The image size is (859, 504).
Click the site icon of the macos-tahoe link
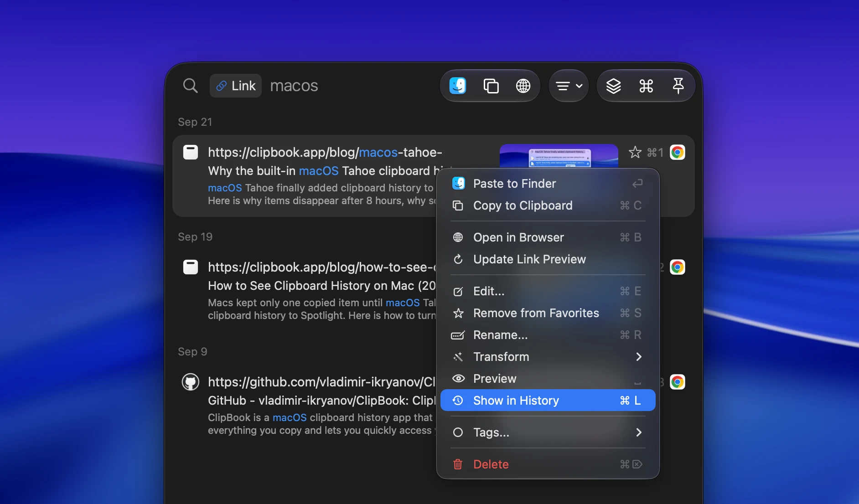coord(191,152)
